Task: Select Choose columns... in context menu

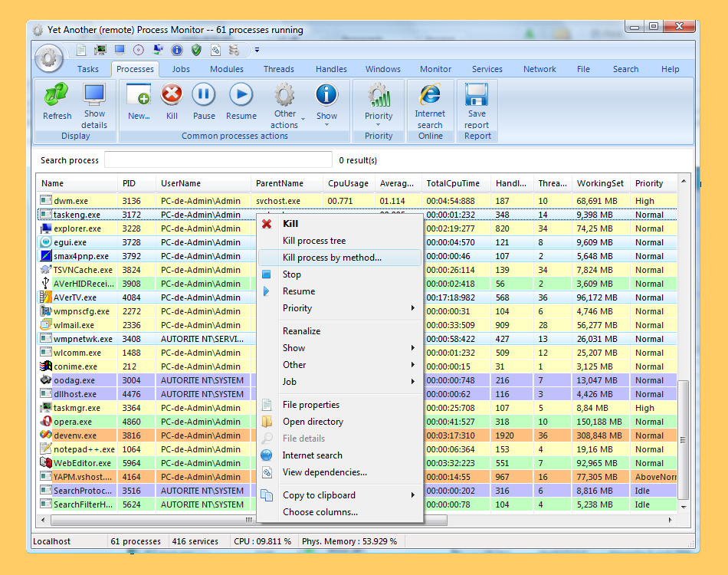Action: tap(339, 512)
